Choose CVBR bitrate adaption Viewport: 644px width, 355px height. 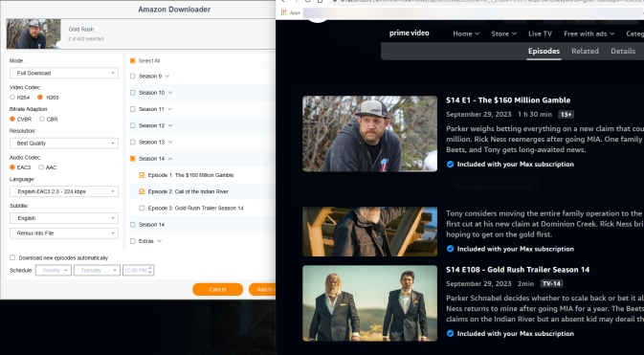[x=12, y=120]
